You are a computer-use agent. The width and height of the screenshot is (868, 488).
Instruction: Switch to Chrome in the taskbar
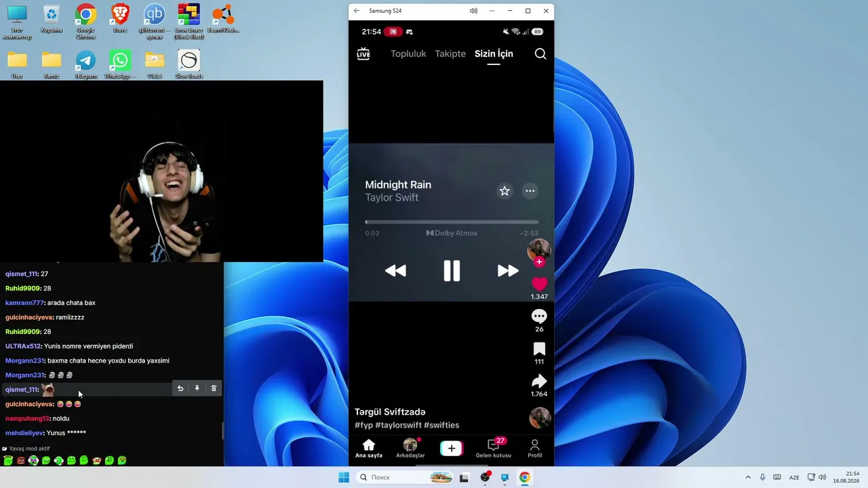524,477
